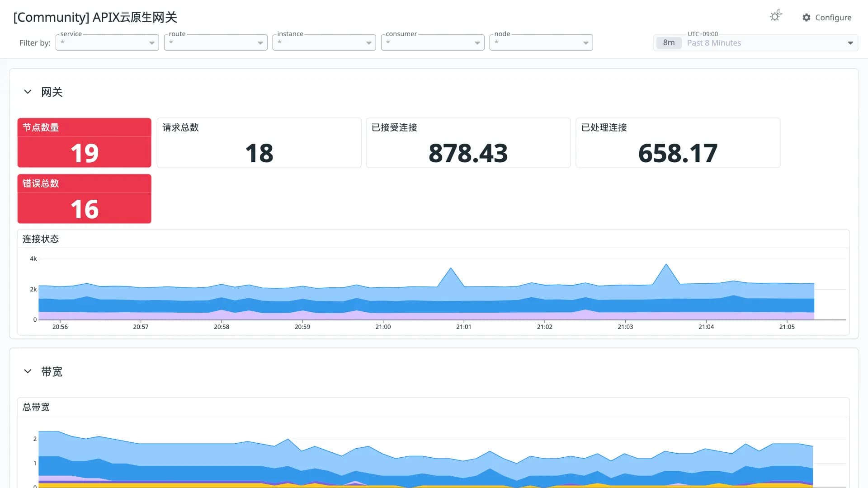Open the route filter dropdown
The image size is (868, 488).
pos(216,42)
